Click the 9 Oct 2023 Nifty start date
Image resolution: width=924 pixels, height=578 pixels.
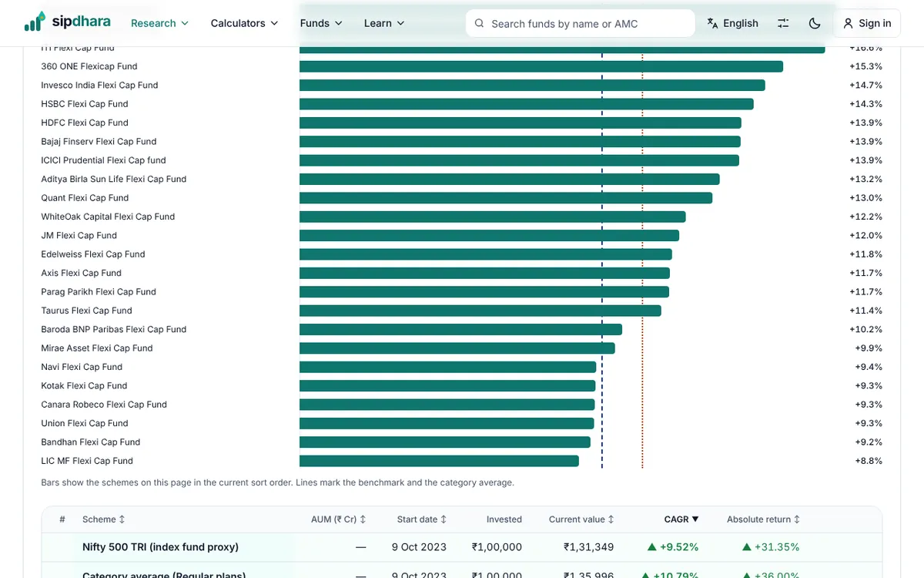click(x=419, y=547)
